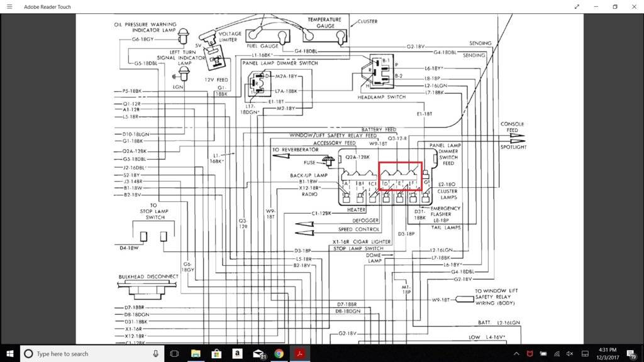Open Action Center with 19 notifications
The image size is (644, 362).
click(x=633, y=353)
